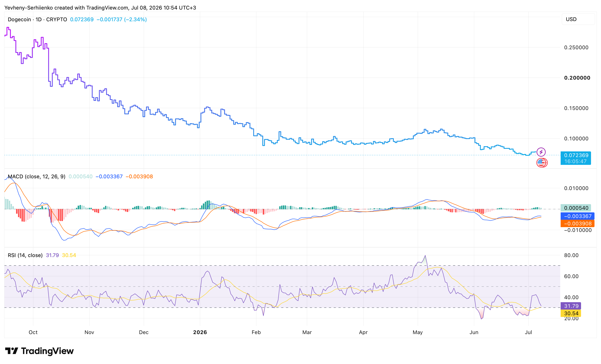
Task: Click the orange -0.003908 axis tag
Action: coord(577,224)
